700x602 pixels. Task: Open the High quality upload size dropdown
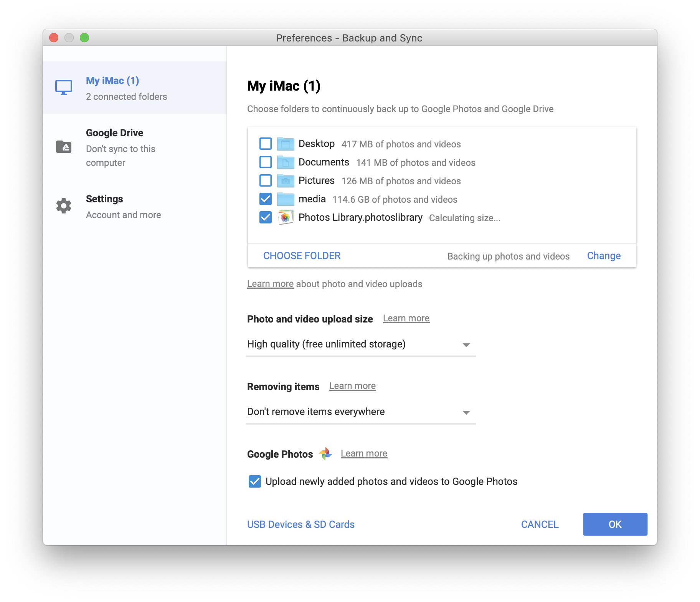tap(361, 344)
